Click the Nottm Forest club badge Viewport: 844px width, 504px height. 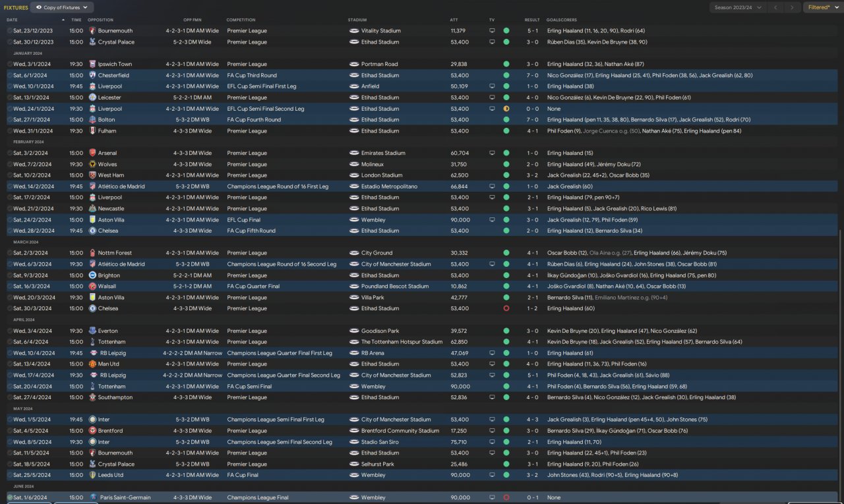(92, 253)
